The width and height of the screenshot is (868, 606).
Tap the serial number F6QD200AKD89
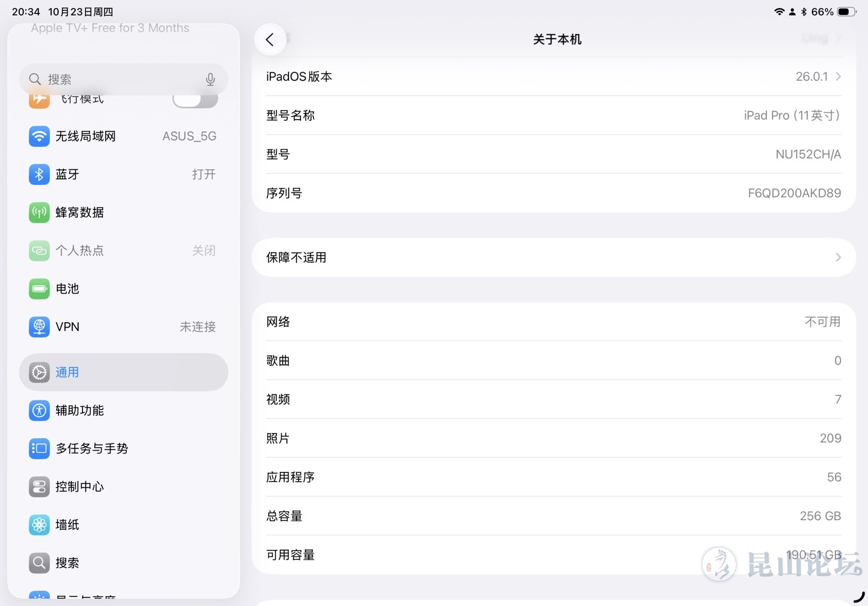click(794, 194)
